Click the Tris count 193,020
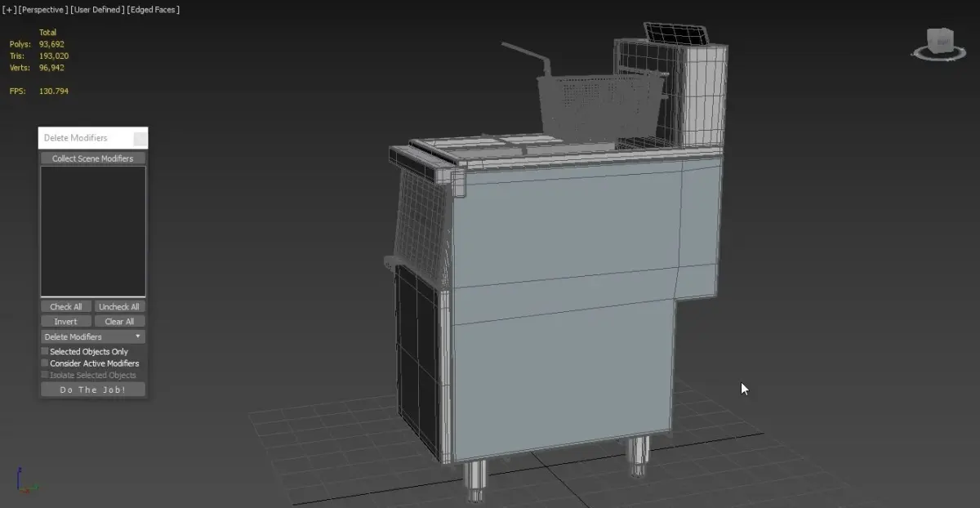 coord(54,56)
